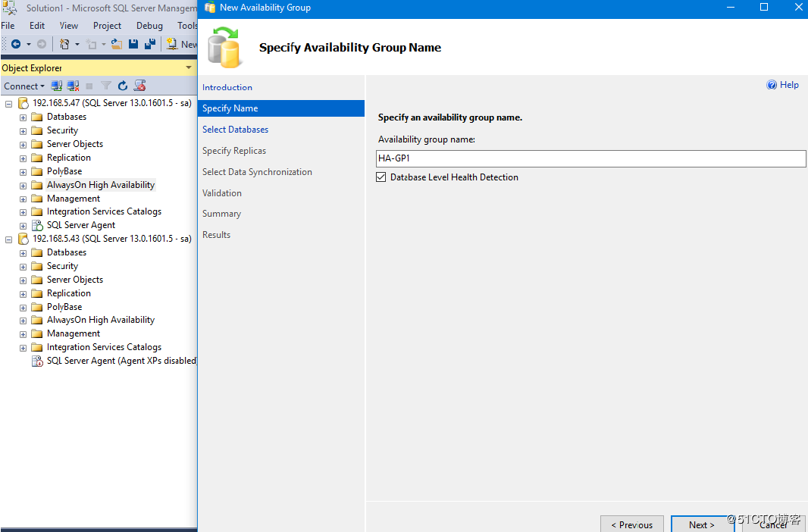Click the SSMS application icon in title bar
Viewport: 808px width, 532px height.
(10, 8)
